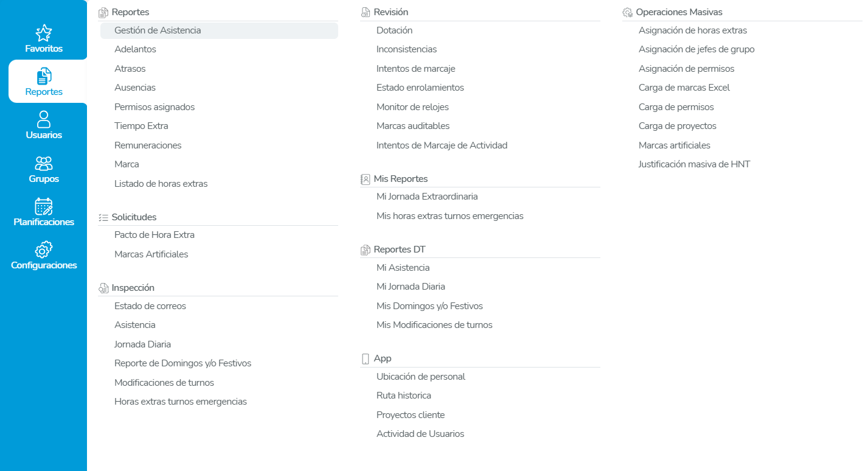Click the Operaciones Masivas gear icon

pos(628,12)
